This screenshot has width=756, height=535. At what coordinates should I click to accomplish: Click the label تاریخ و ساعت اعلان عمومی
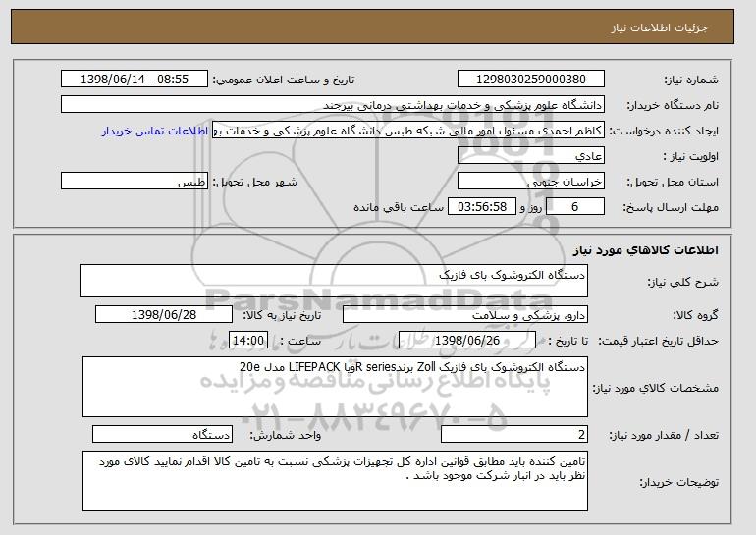pyautogui.click(x=284, y=80)
